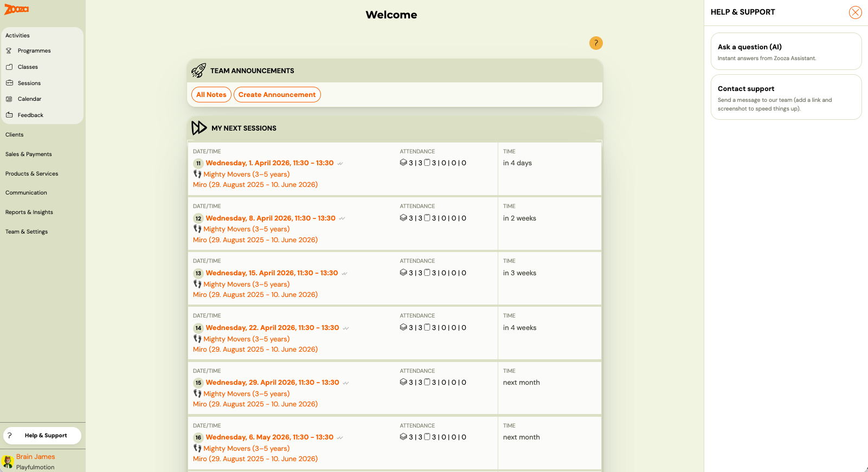The image size is (868, 472).
Task: Click checkmark icon beside 15. April session
Action: pos(344,274)
